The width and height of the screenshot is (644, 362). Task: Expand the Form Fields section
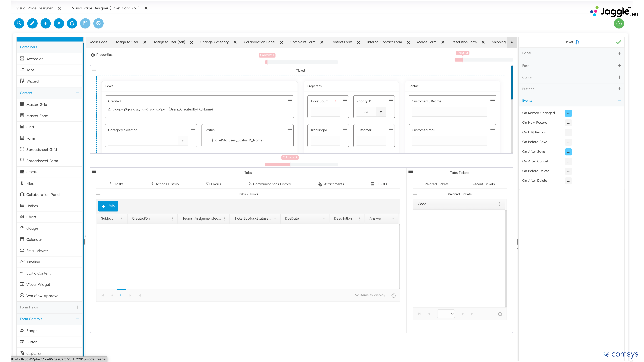click(x=77, y=307)
